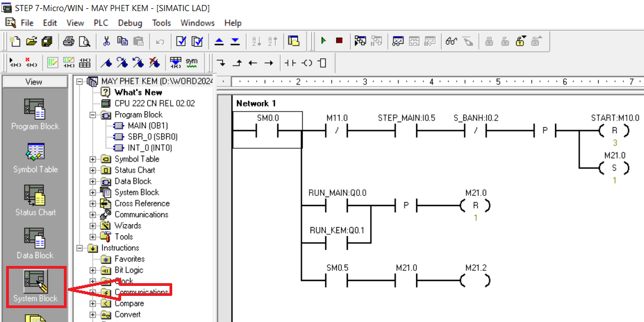Expand the Symbol Table node in the tree

coord(92,159)
